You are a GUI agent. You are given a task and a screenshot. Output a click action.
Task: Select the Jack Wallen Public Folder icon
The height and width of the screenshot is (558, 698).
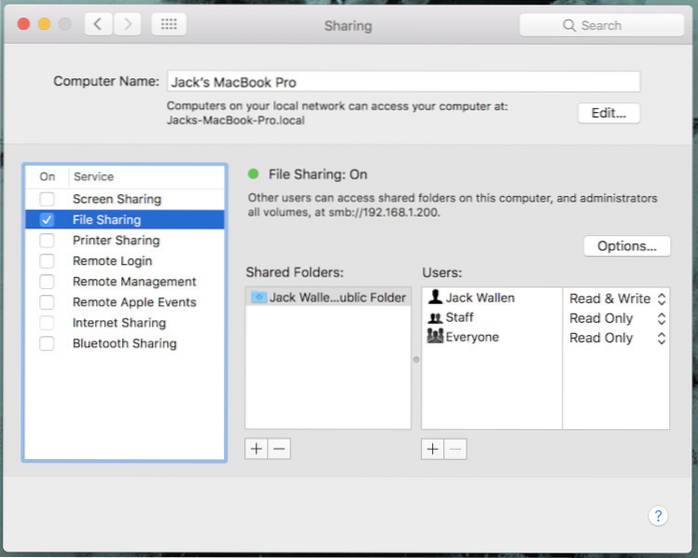[x=259, y=298]
